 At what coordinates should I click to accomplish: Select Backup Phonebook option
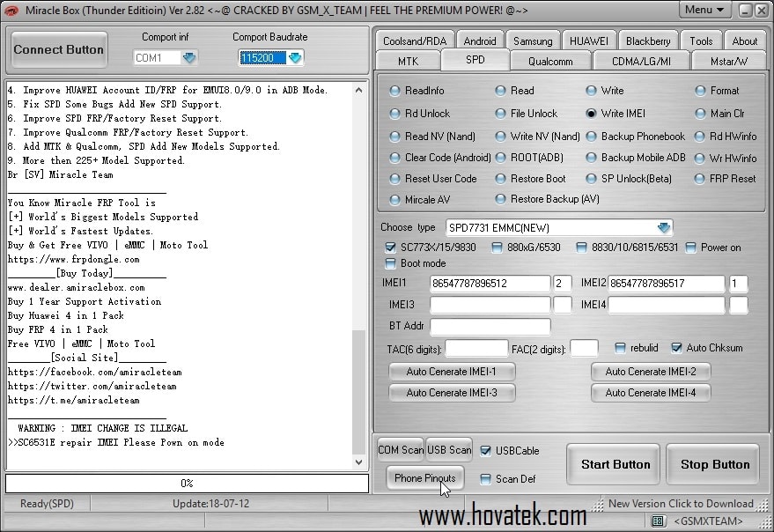click(635, 137)
